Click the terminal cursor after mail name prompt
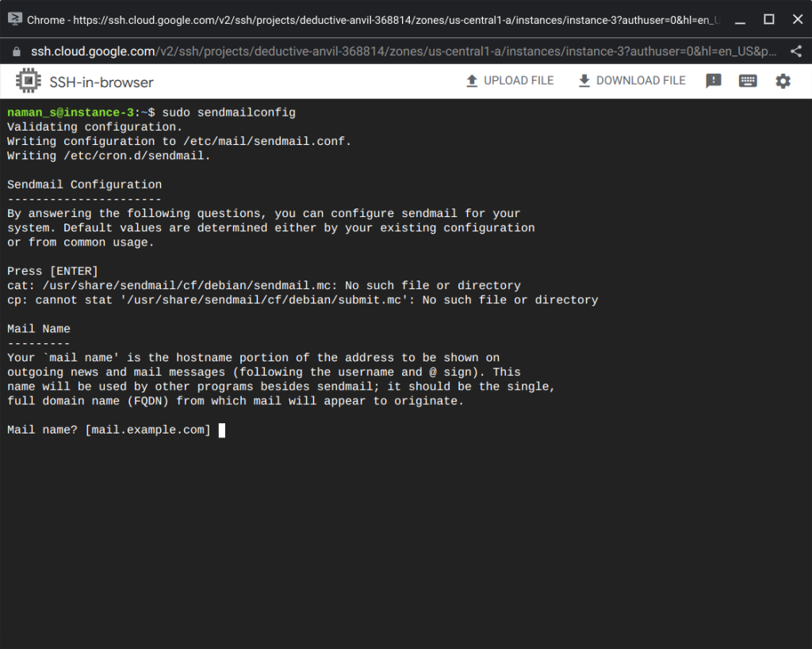The width and height of the screenshot is (812, 649). point(222,430)
